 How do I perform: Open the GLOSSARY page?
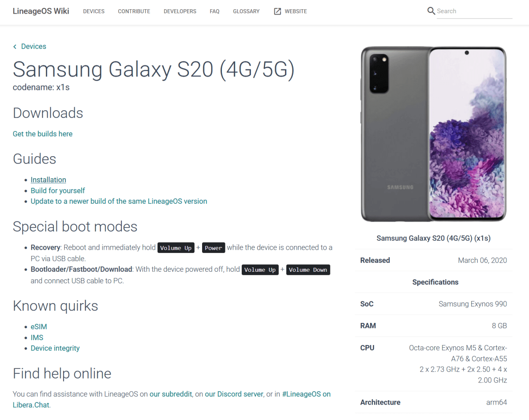pos(246,11)
